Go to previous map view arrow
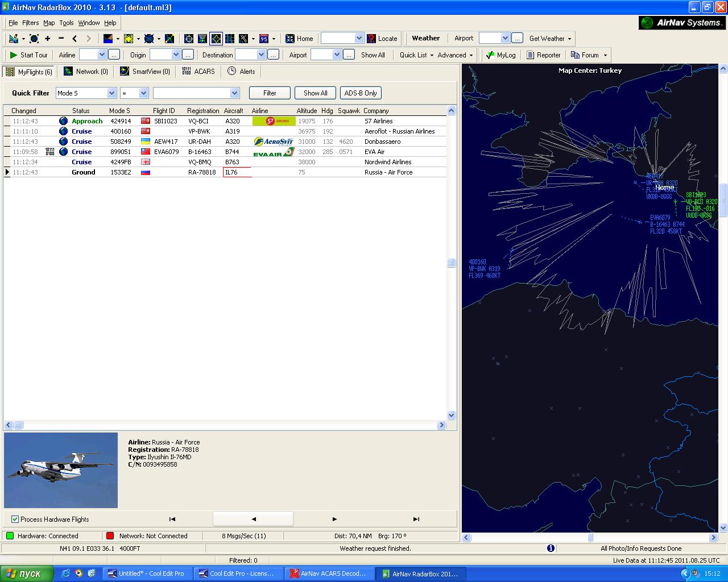 tap(75, 39)
